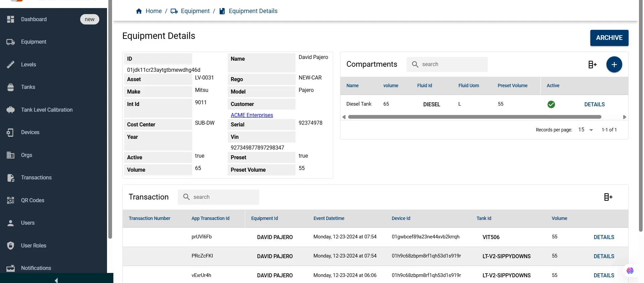The image size is (644, 283).
Task: Click the page vertical scrollbar
Action: [x=641, y=116]
